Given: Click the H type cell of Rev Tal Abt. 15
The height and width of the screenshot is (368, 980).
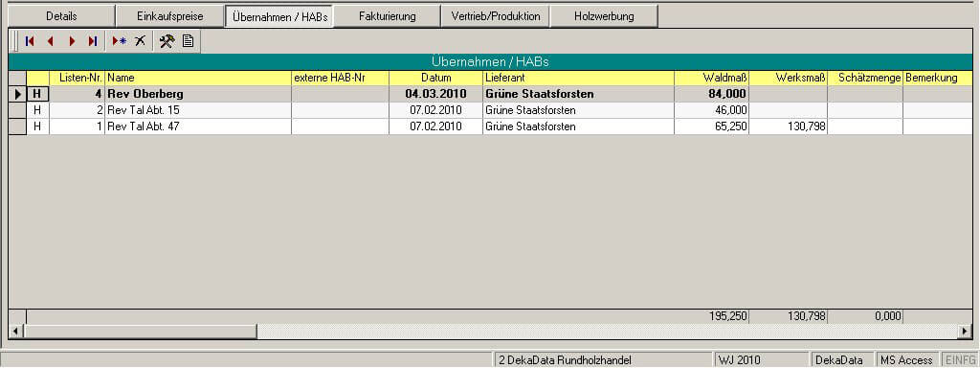Looking at the screenshot, I should pyautogui.click(x=37, y=110).
